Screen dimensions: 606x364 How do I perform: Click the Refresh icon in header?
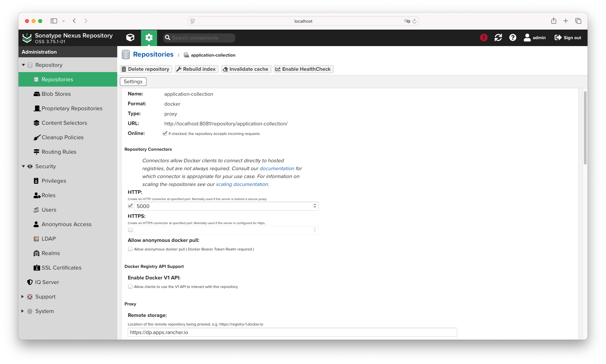pos(498,38)
